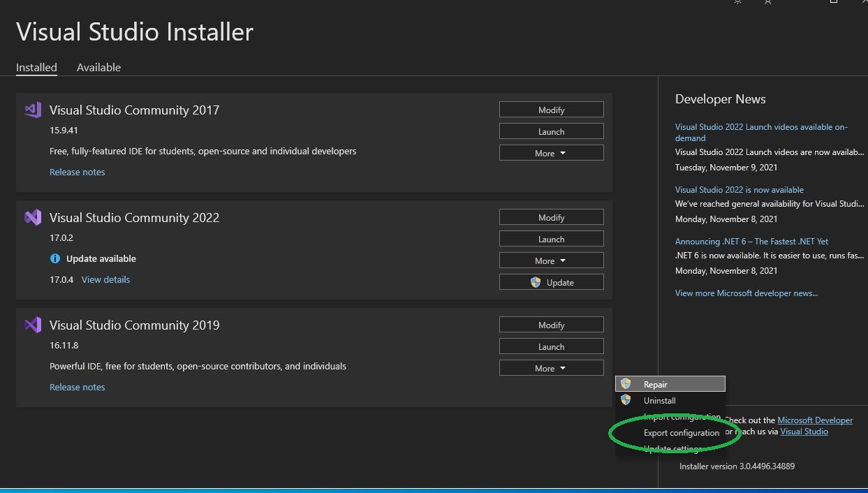Launch Visual Studio Community 2022
The image size is (868, 493).
tap(551, 239)
